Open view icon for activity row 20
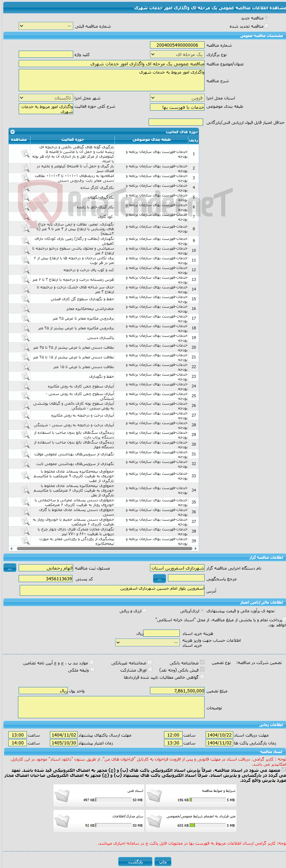Image resolution: width=286 pixels, height=868 pixels. (25, 347)
